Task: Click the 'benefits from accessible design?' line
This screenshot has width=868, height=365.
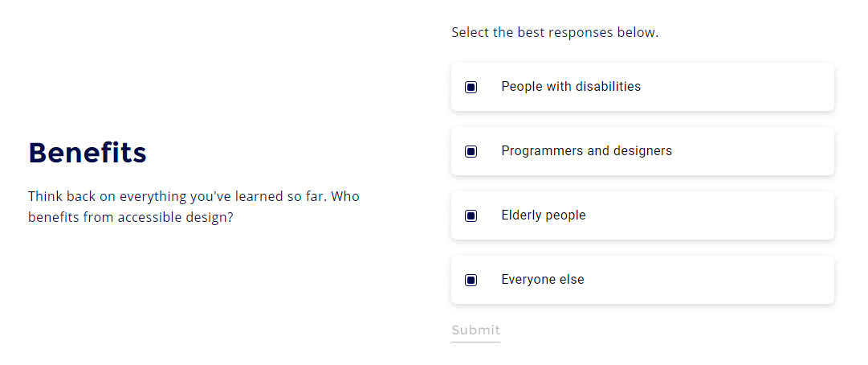Action: click(x=130, y=217)
